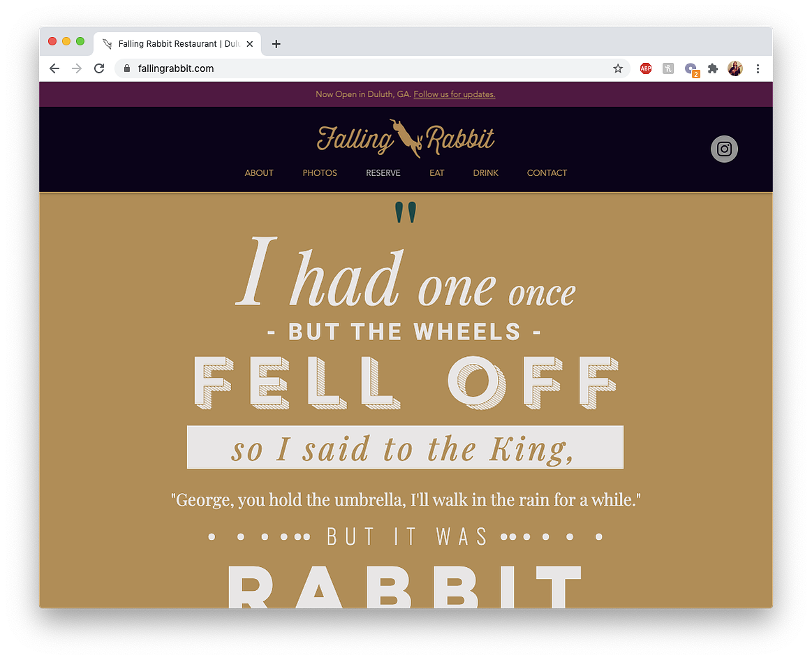Image resolution: width=812 pixels, height=660 pixels.
Task: Bookmark page with the star icon
Action: coord(618,68)
